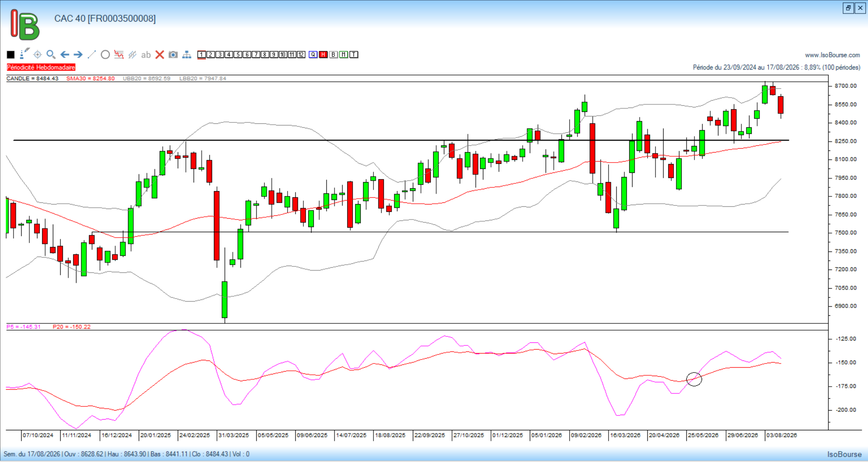Open the www.IsoBourse.com link

832,55
